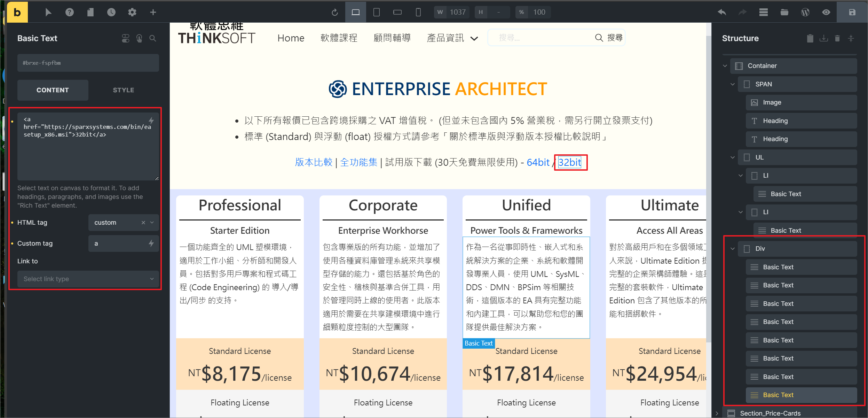Collapse the UL tree item chevron

[x=733, y=157]
